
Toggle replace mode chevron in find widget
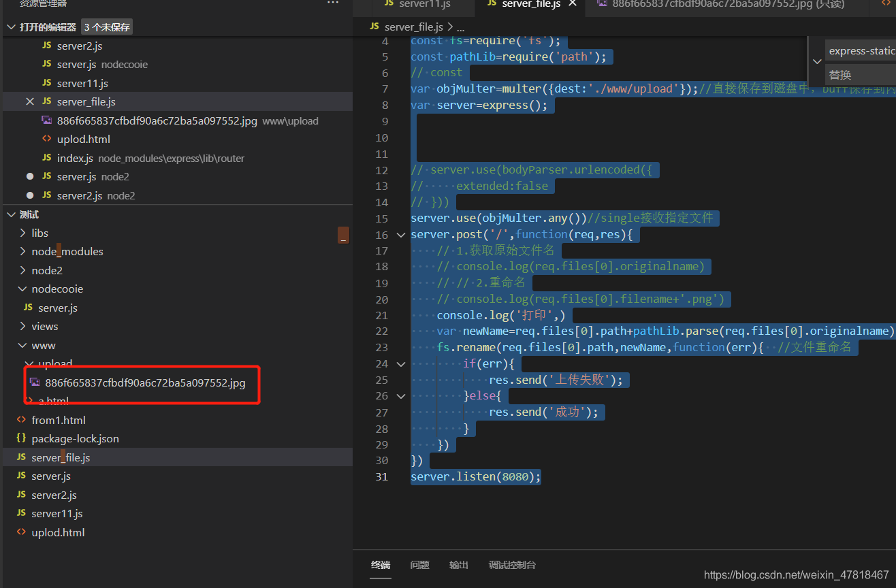pyautogui.click(x=817, y=61)
